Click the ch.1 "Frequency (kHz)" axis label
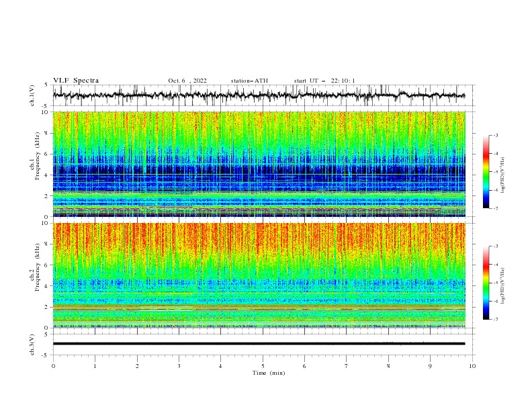This screenshot has width=532, height=411. point(38,156)
